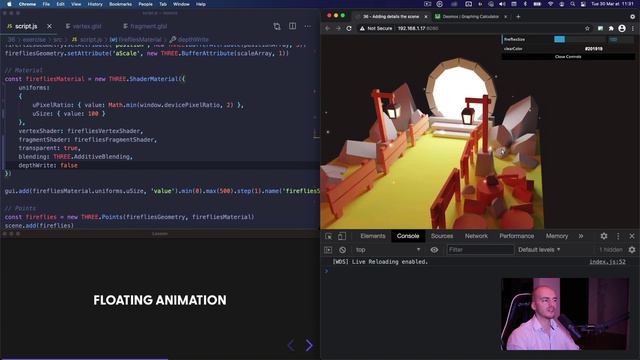Click the firefliesSize numeric value field
Viewport: 640px width, 360px height.
click(x=620, y=39)
